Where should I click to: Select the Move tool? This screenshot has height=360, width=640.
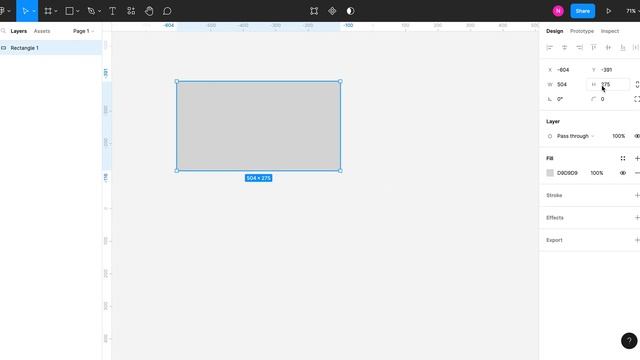coord(25,11)
